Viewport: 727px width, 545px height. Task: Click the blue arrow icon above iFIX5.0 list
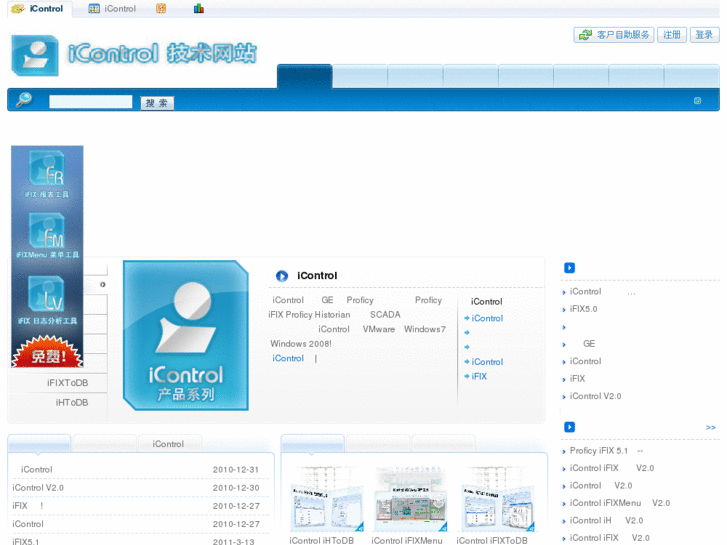tap(569, 268)
